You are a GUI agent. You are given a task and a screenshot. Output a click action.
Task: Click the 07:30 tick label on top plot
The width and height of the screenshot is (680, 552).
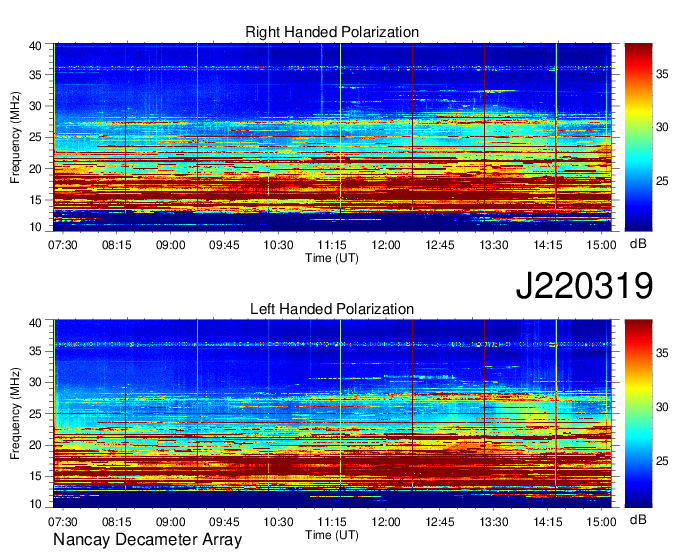pyautogui.click(x=62, y=245)
